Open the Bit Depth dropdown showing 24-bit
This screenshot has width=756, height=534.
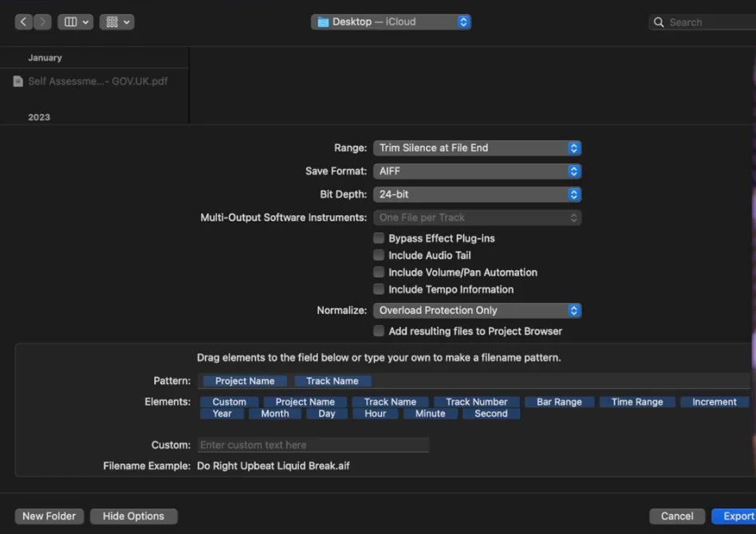pos(477,194)
